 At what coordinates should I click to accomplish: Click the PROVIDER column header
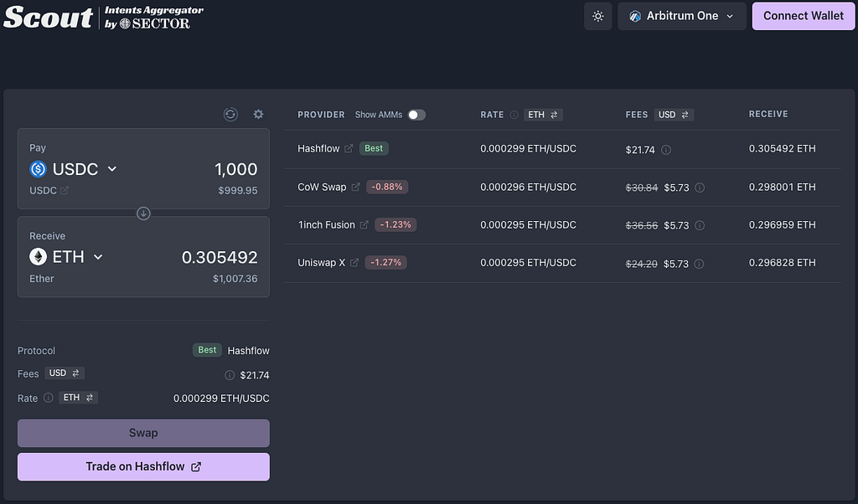tap(321, 115)
